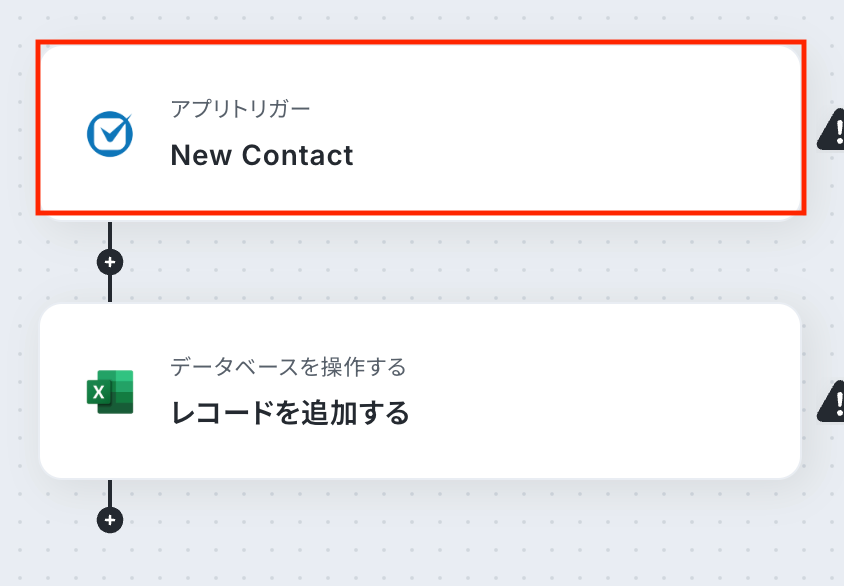Open the New Contact trigger title
Viewport: 844px width, 586px height.
tap(262, 156)
